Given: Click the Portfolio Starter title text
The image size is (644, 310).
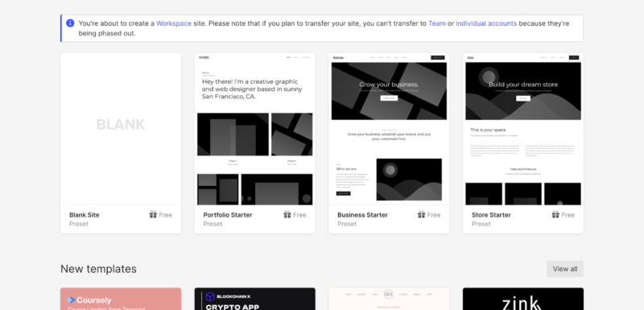Looking at the screenshot, I should point(228,215).
